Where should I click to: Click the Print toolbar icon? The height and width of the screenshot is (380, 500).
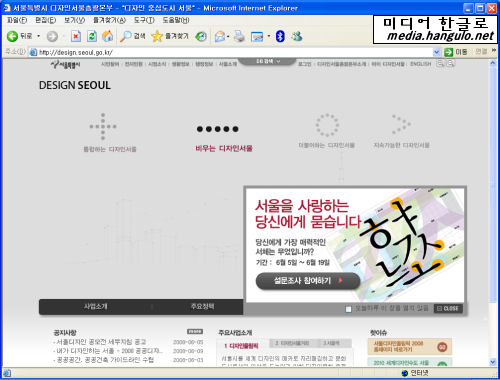[239, 36]
